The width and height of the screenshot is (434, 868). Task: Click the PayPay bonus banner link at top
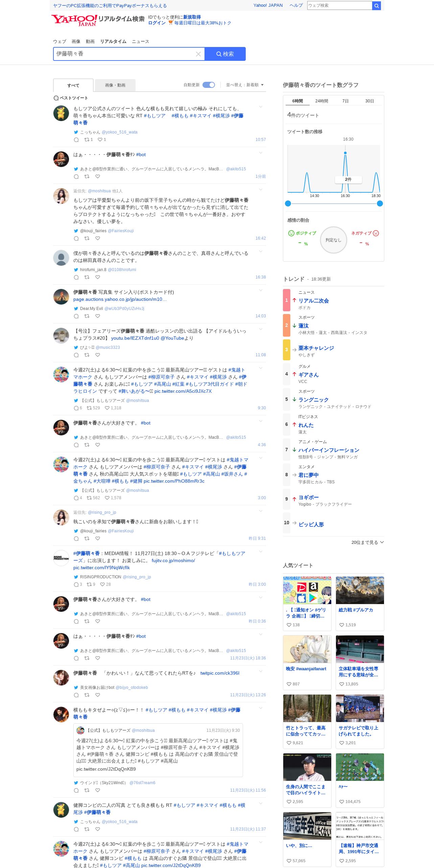[110, 6]
